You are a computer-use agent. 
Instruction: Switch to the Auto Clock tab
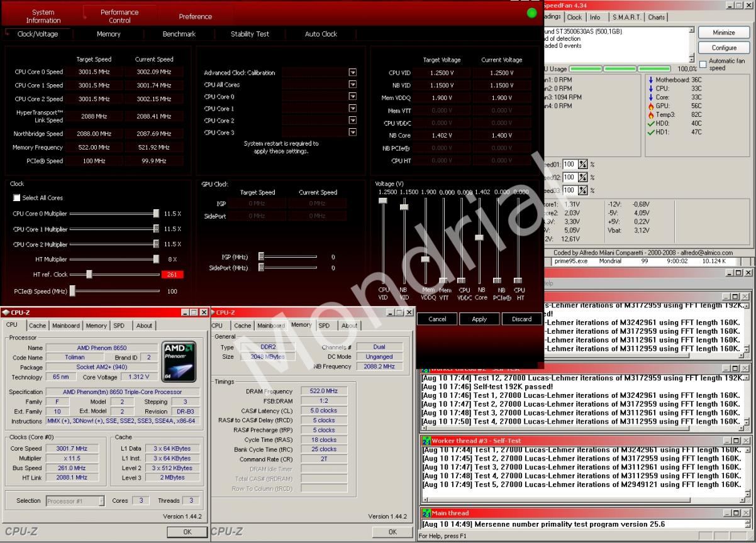tap(321, 34)
